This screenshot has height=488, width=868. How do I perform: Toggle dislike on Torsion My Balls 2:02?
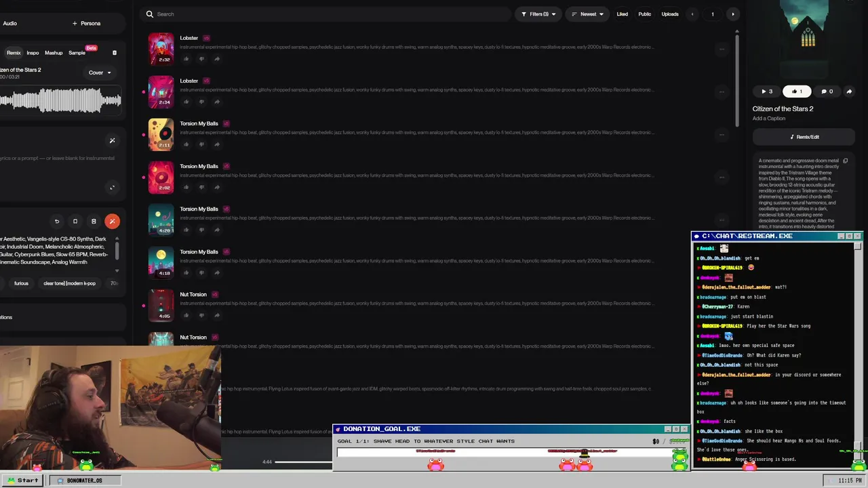[x=201, y=187]
